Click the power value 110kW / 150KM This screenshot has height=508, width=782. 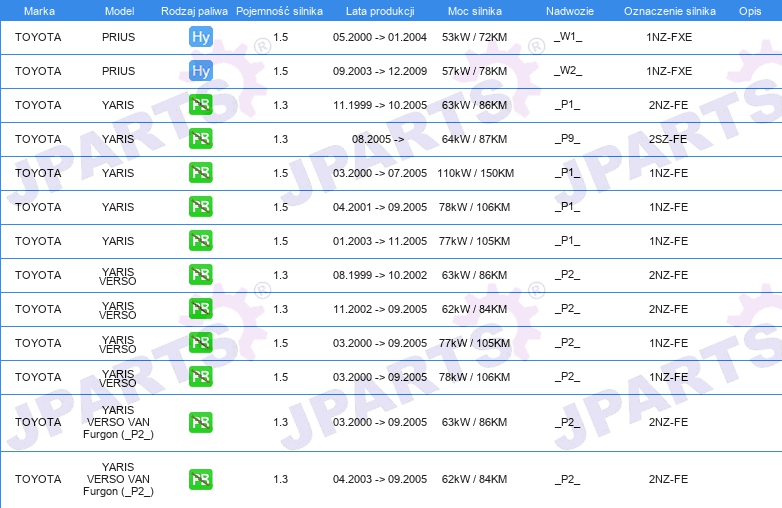[x=476, y=172]
